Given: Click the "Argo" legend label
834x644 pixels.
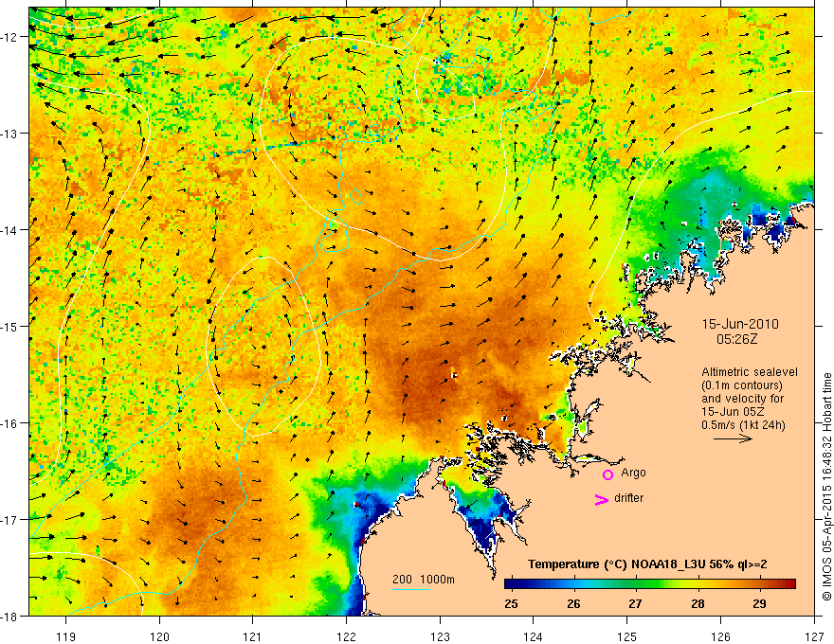Looking at the screenshot, I should 633,473.
